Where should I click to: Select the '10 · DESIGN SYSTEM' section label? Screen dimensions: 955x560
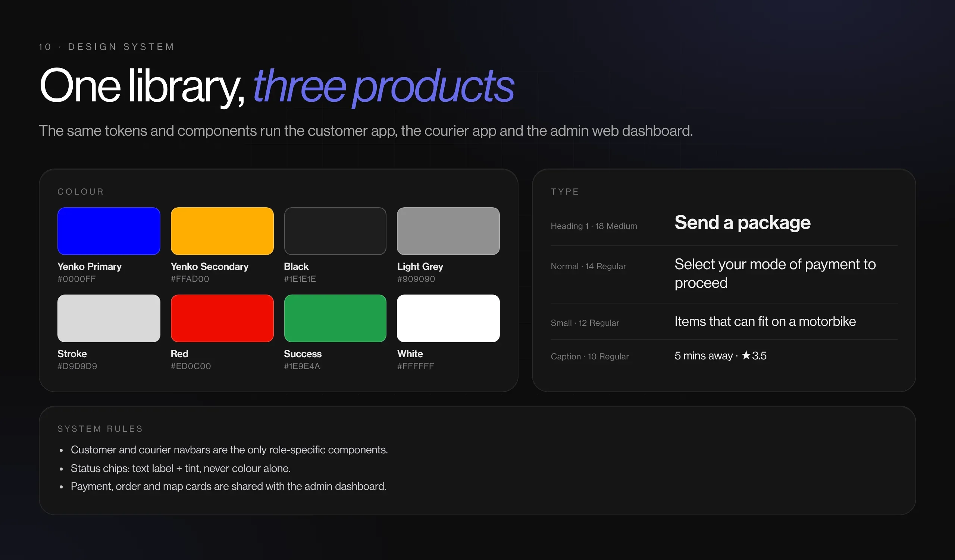106,47
